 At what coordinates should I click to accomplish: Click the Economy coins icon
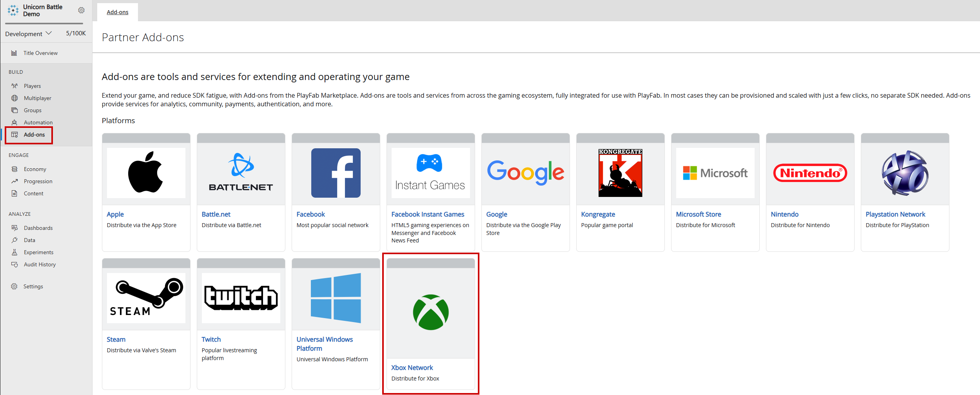[15, 169]
